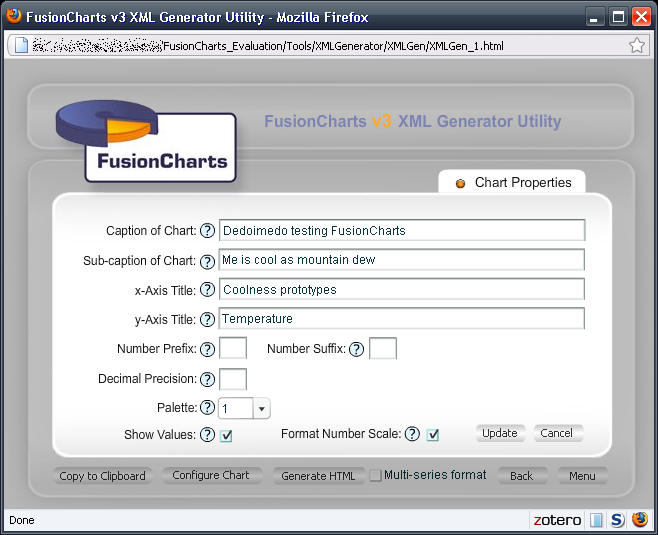The height and width of the screenshot is (535, 658).
Task: Click the Cancel button
Action: click(557, 434)
